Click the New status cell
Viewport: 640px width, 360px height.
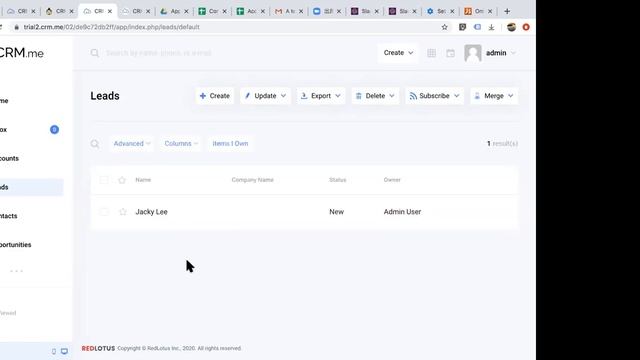coord(337,212)
